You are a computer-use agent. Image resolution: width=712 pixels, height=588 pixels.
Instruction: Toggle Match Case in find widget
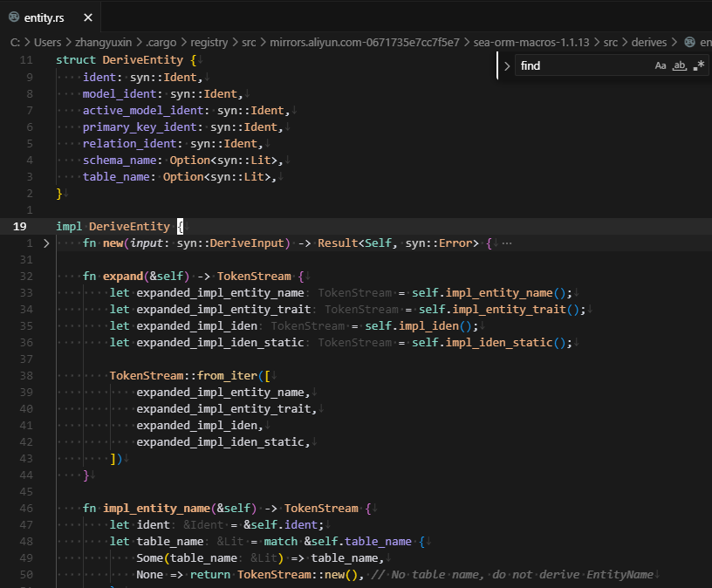click(661, 65)
